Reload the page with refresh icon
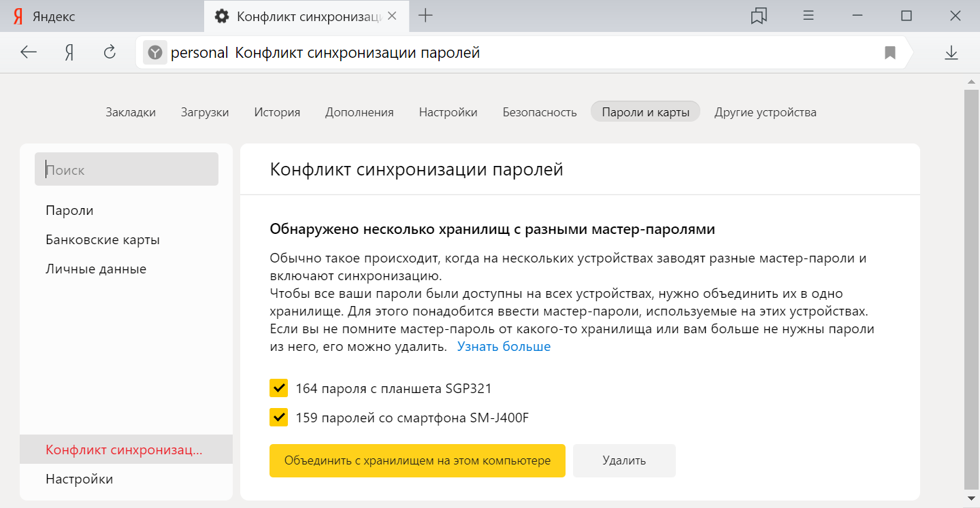 [x=110, y=52]
